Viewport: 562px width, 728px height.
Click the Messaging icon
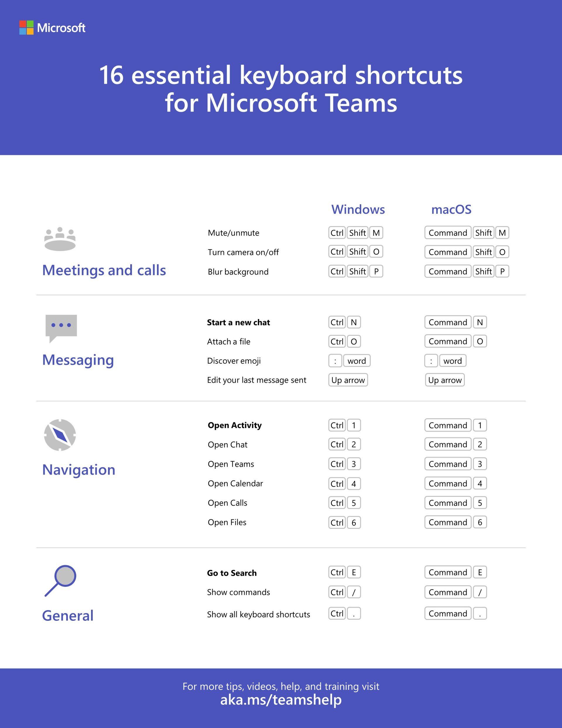[x=61, y=327]
